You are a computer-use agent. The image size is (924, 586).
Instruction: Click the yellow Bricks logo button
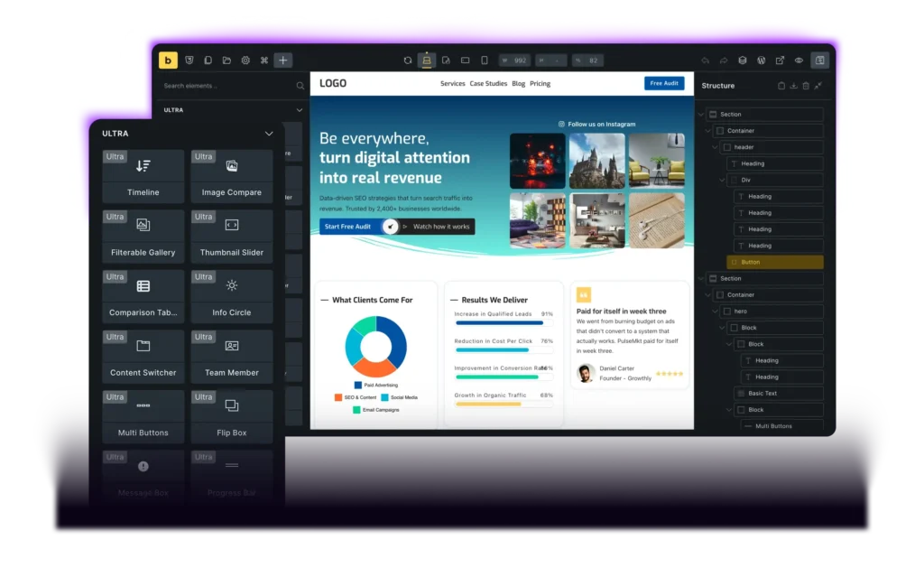169,60
